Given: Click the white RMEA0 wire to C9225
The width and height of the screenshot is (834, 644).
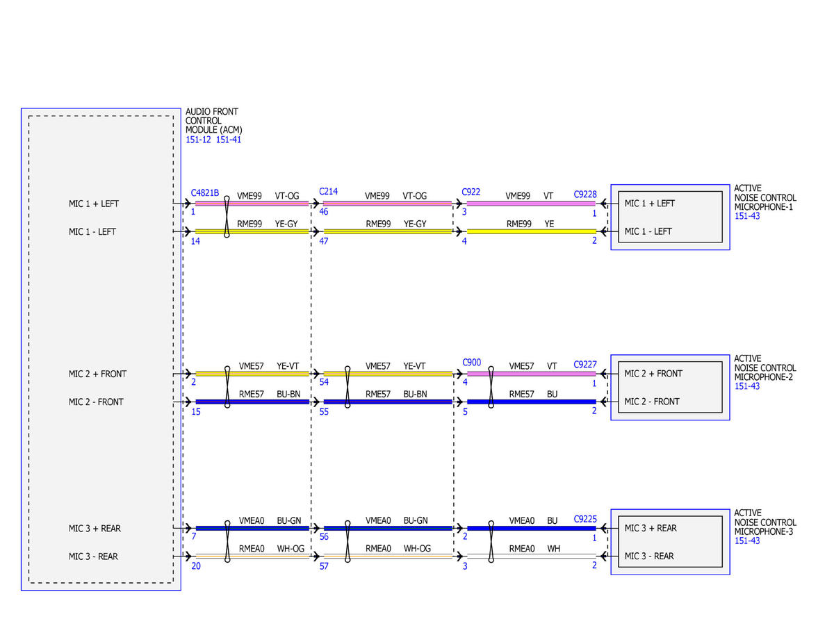Looking at the screenshot, I should 531,556.
